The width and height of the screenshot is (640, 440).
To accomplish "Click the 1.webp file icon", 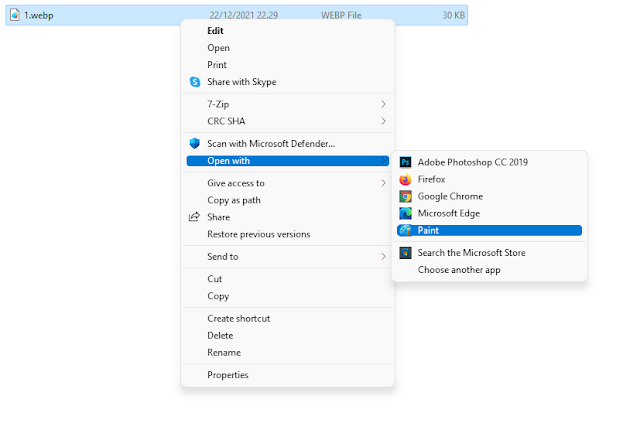I will click(15, 16).
